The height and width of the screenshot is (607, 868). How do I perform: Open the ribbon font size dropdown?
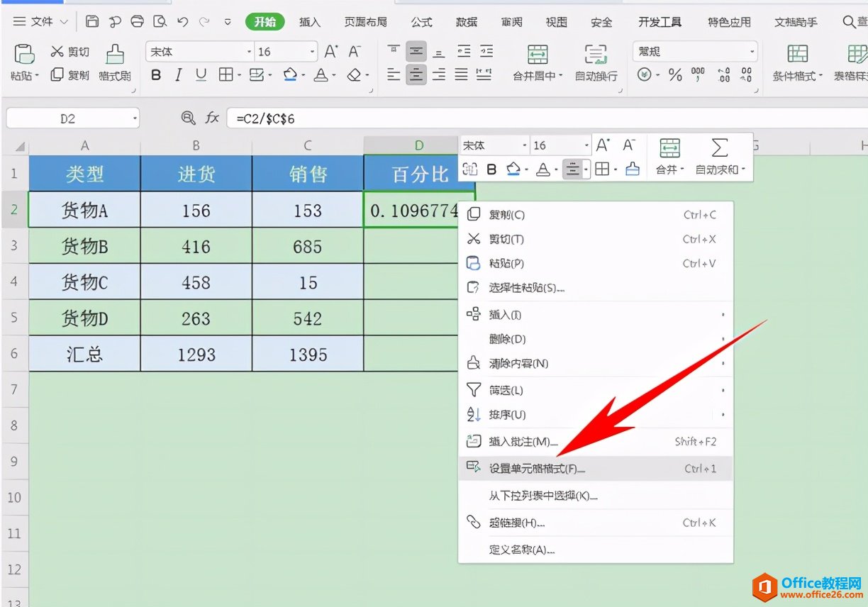312,52
